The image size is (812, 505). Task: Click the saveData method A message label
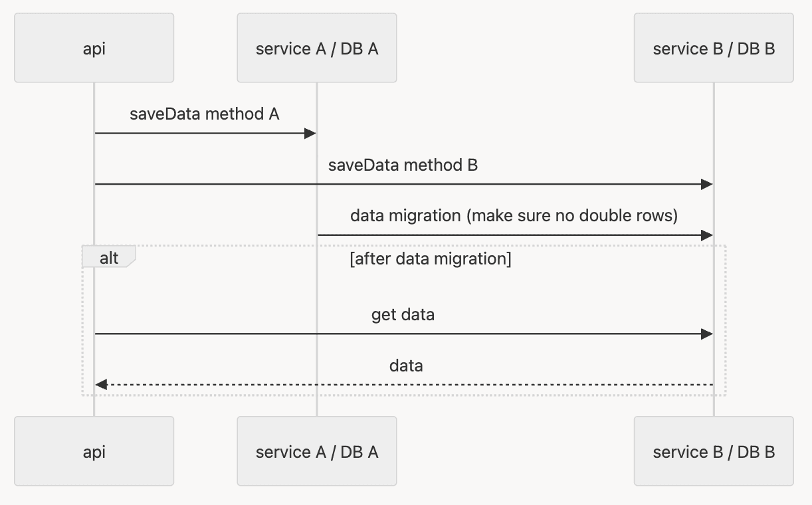[x=204, y=114]
